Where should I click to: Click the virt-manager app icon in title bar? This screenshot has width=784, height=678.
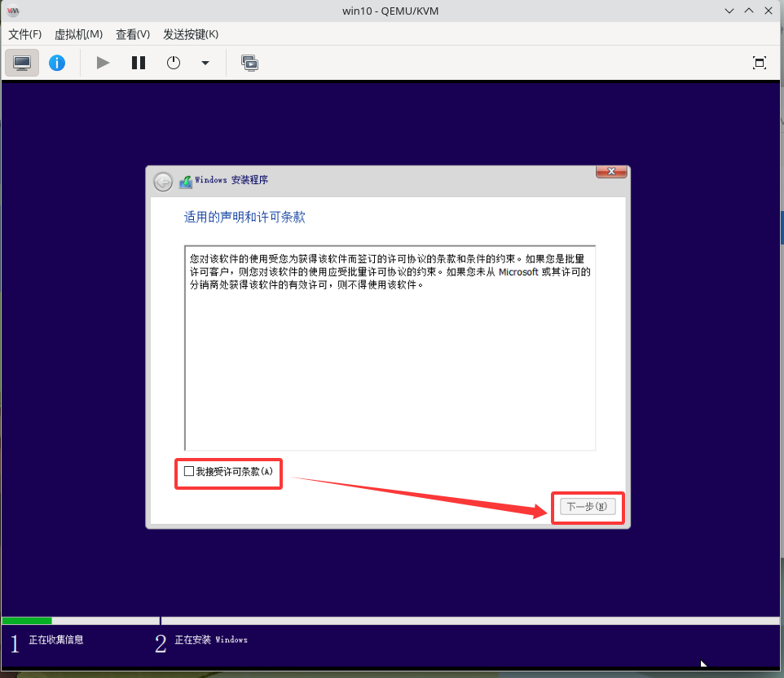(14, 11)
